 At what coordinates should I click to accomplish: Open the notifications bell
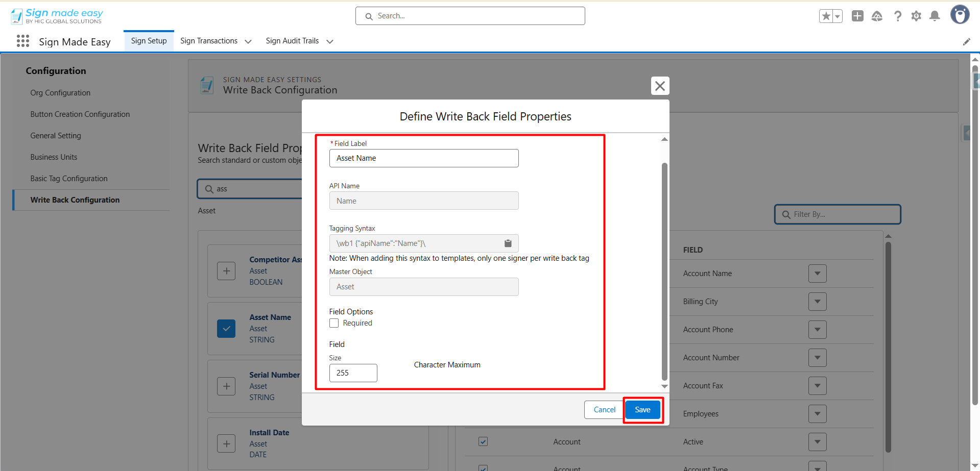[x=935, y=16]
